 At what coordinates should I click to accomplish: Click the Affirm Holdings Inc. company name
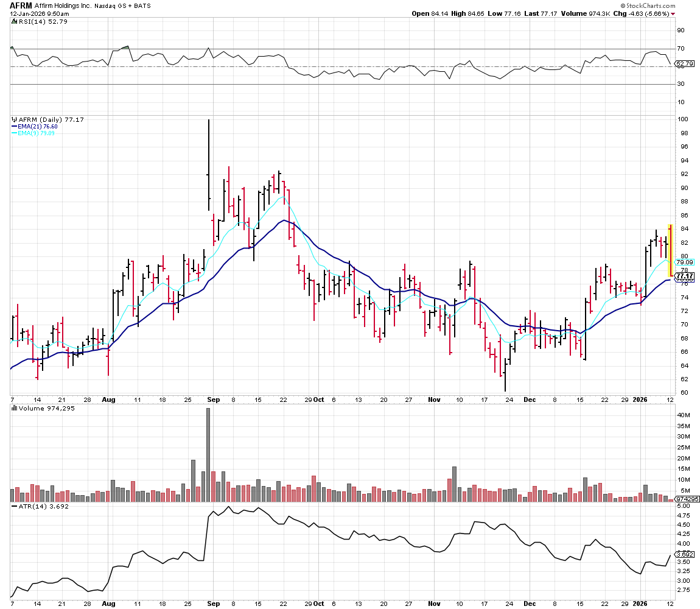coord(63,6)
